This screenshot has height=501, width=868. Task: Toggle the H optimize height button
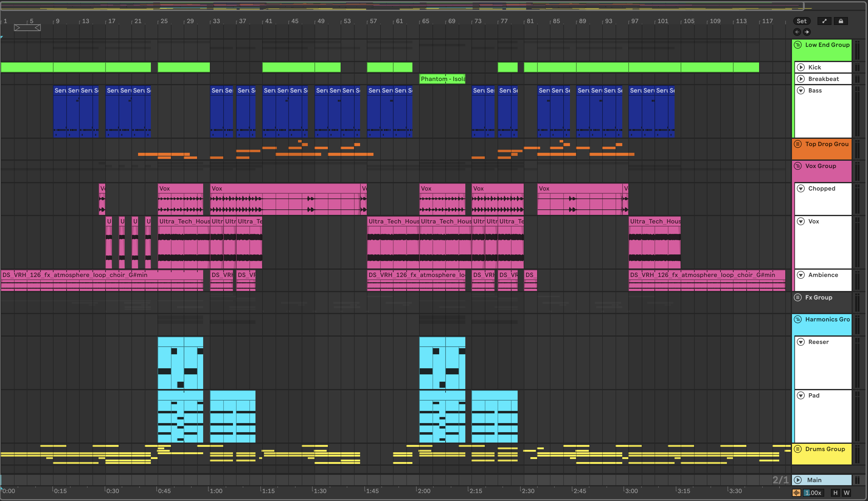coord(835,492)
